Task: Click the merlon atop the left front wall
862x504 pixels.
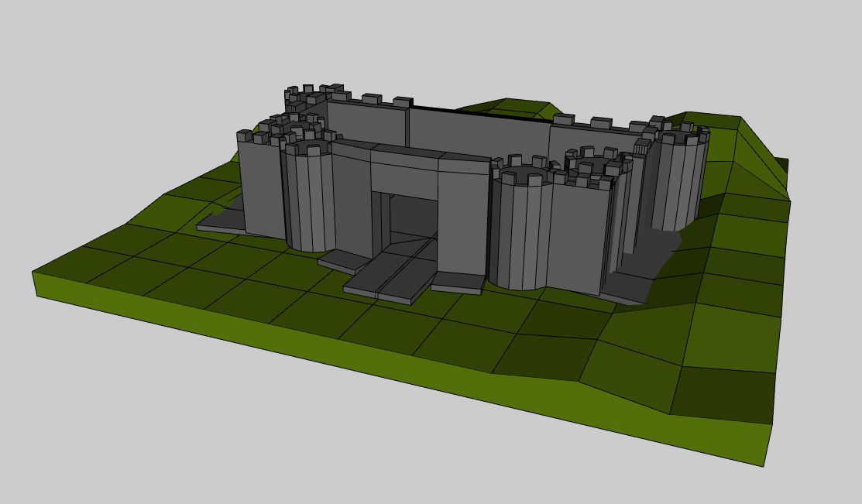Action: [x=245, y=136]
